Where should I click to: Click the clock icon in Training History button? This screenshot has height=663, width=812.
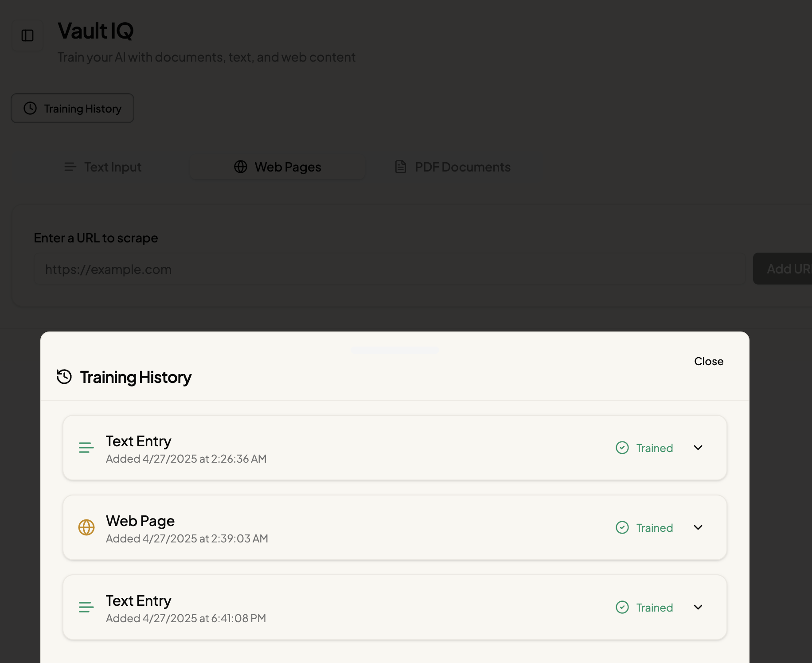click(30, 108)
